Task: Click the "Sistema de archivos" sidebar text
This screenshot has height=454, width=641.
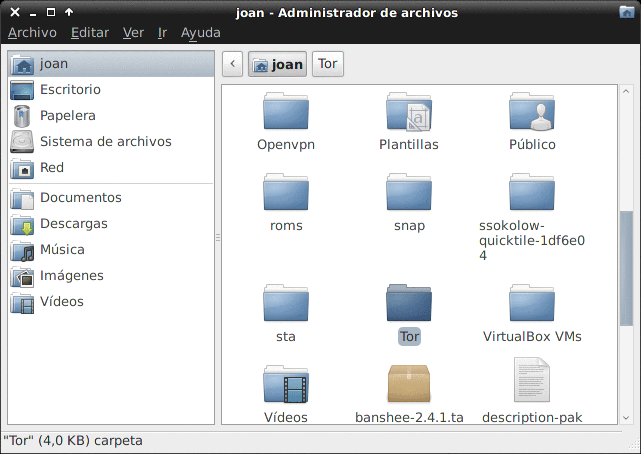Action: 106,141
